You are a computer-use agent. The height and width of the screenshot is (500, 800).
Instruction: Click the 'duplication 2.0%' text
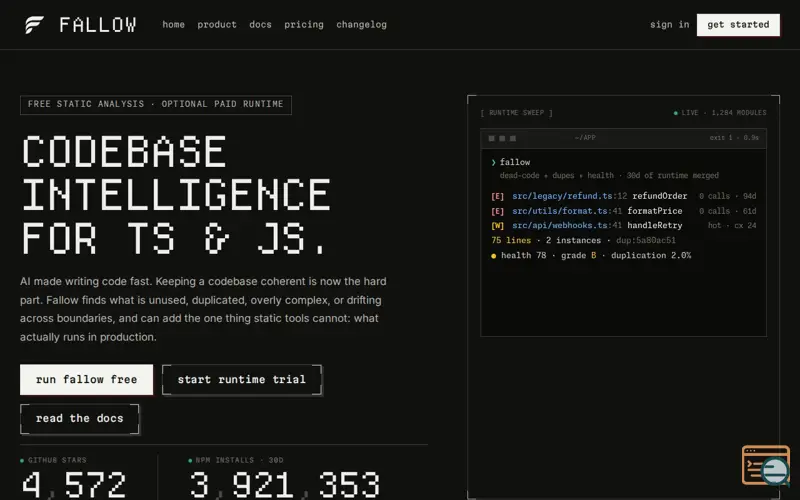click(x=651, y=255)
